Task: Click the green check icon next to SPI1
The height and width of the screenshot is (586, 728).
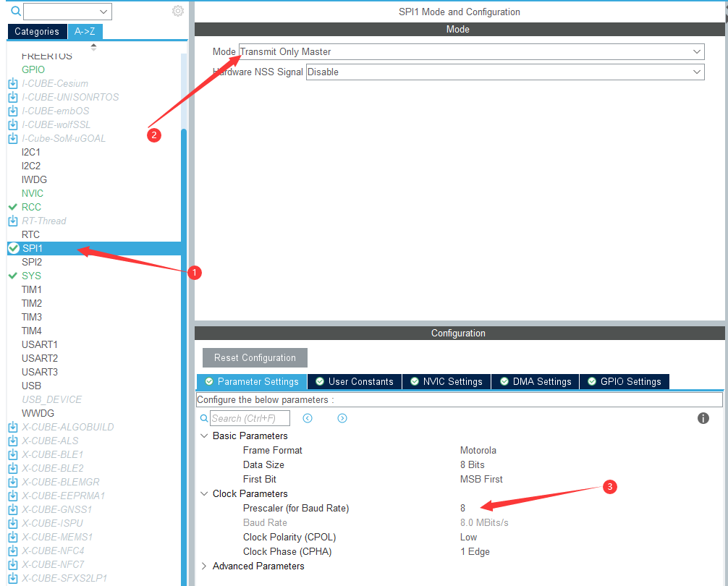Action: pyautogui.click(x=14, y=248)
